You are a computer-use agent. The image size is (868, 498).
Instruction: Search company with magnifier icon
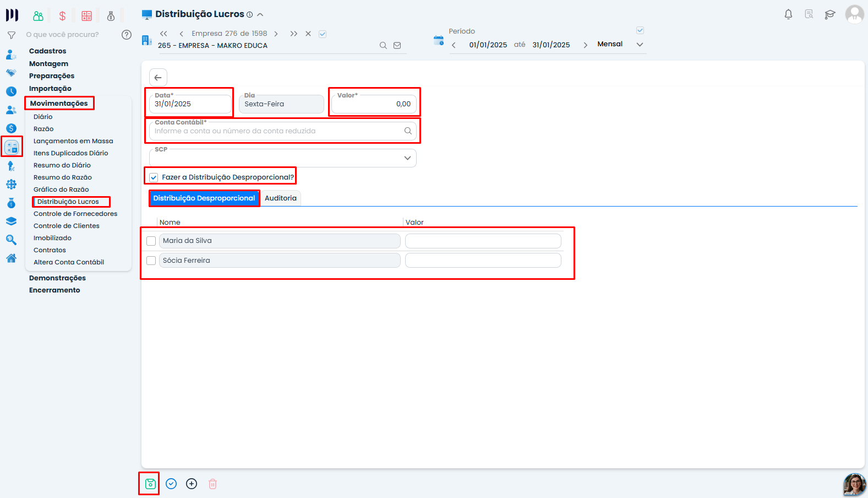coord(383,46)
